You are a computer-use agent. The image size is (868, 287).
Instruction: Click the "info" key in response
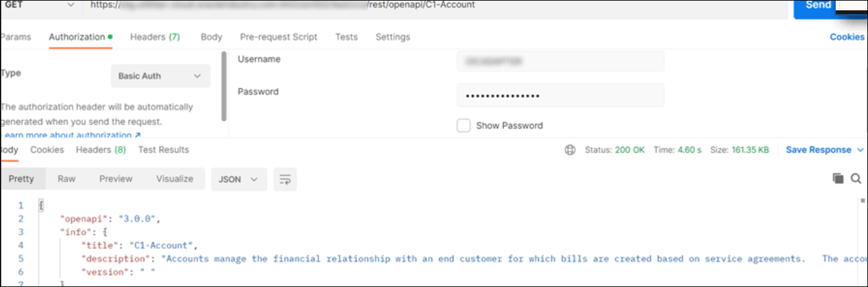pyautogui.click(x=76, y=232)
